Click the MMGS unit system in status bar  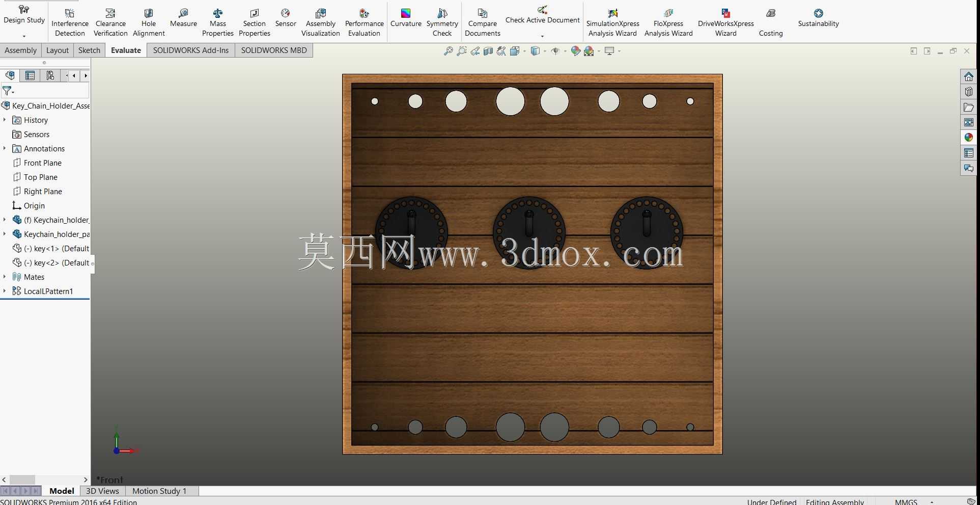pos(906,501)
